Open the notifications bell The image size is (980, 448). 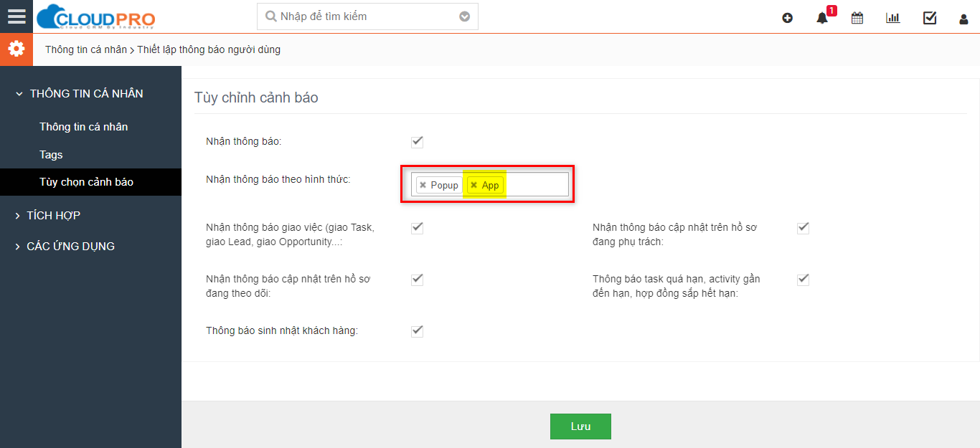pyautogui.click(x=822, y=18)
